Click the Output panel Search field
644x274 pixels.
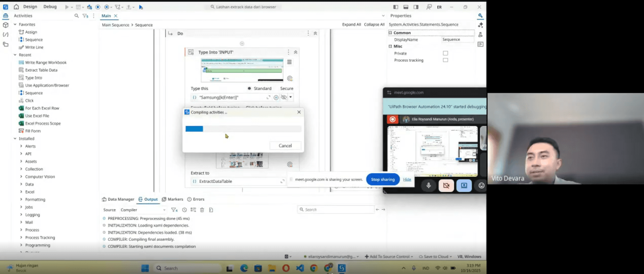pyautogui.click(x=336, y=210)
